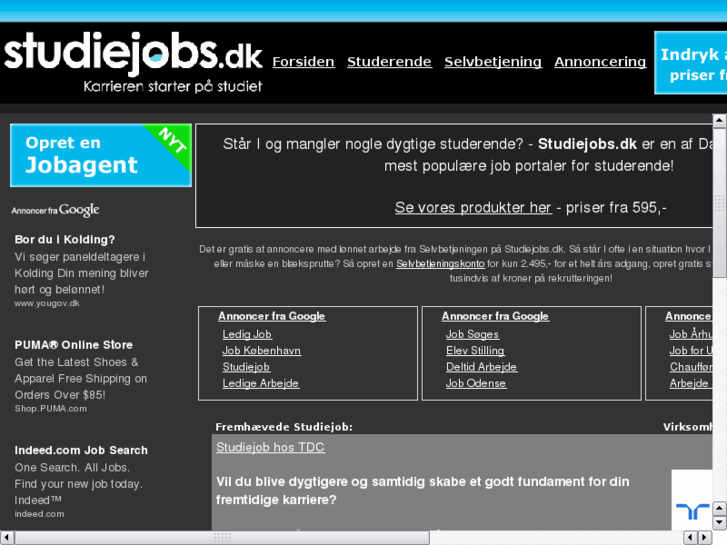Screen dimensions: 727x545
Task: Visit the indeed.com ad URL
Action: click(39, 514)
